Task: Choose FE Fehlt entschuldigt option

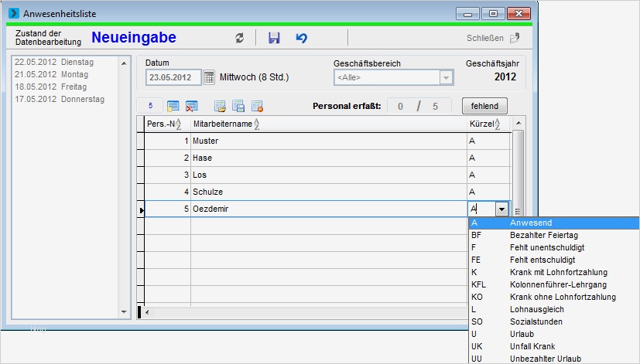Action: pos(554,260)
